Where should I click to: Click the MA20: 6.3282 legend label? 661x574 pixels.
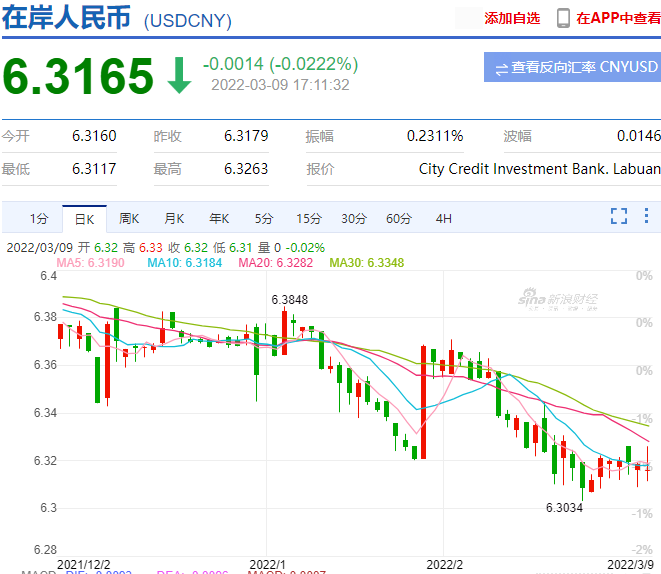tap(276, 263)
